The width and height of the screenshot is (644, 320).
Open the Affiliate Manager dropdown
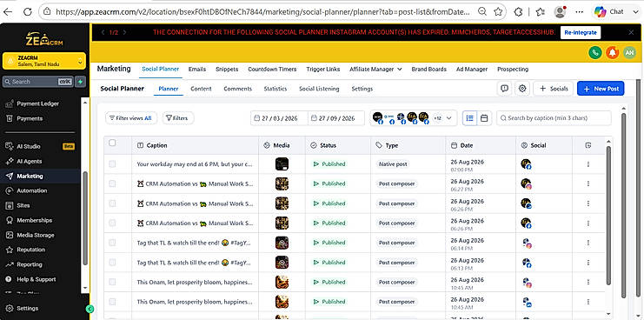coord(375,70)
